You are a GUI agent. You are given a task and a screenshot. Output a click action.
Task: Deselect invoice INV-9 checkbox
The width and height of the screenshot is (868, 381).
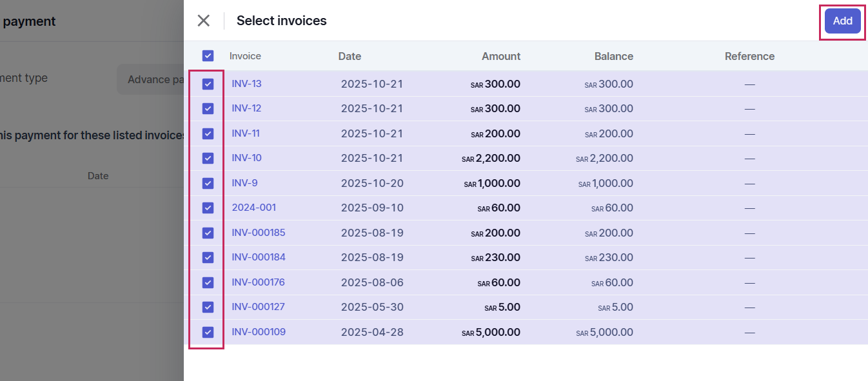click(x=208, y=183)
